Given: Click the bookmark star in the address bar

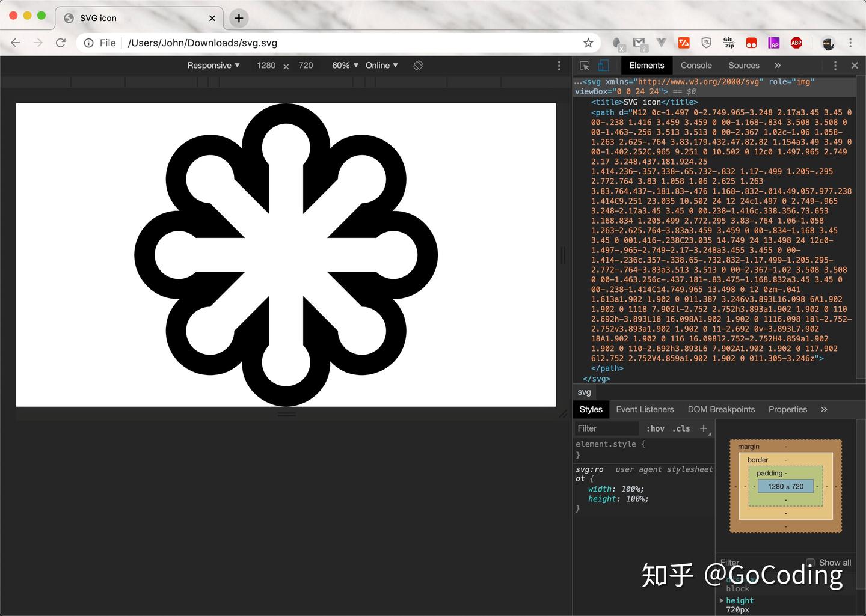Looking at the screenshot, I should point(588,43).
